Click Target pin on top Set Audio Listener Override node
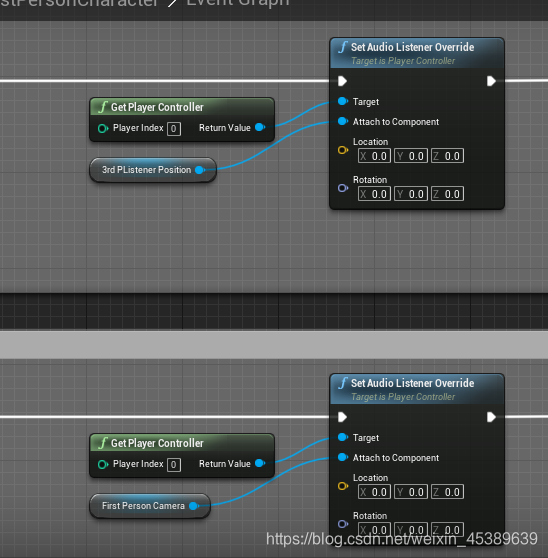Viewport: 548px width, 558px height. click(x=343, y=101)
